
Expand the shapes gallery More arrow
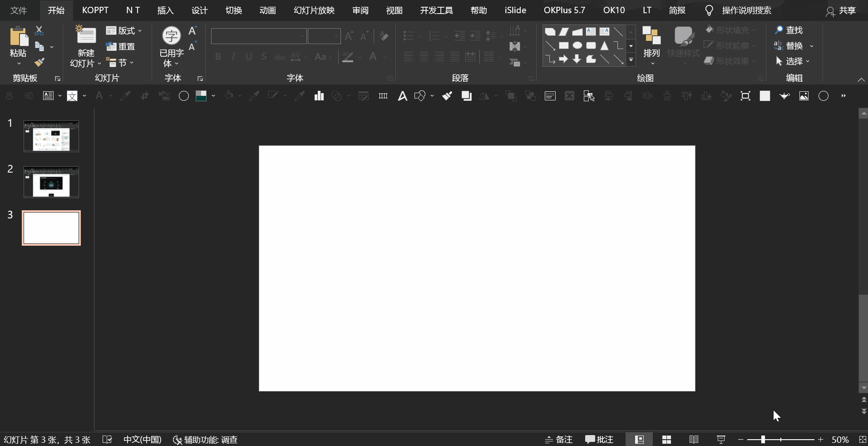point(631,59)
